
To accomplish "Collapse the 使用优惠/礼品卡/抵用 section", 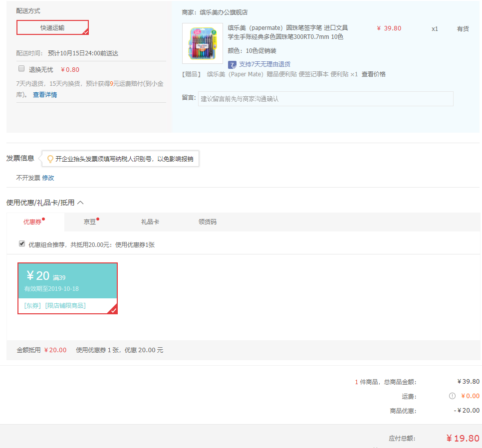I will (x=80, y=203).
